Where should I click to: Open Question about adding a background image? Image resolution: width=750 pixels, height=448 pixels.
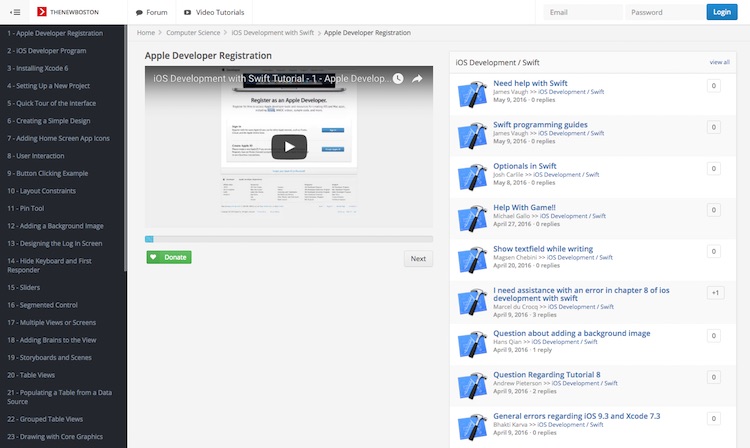click(572, 333)
